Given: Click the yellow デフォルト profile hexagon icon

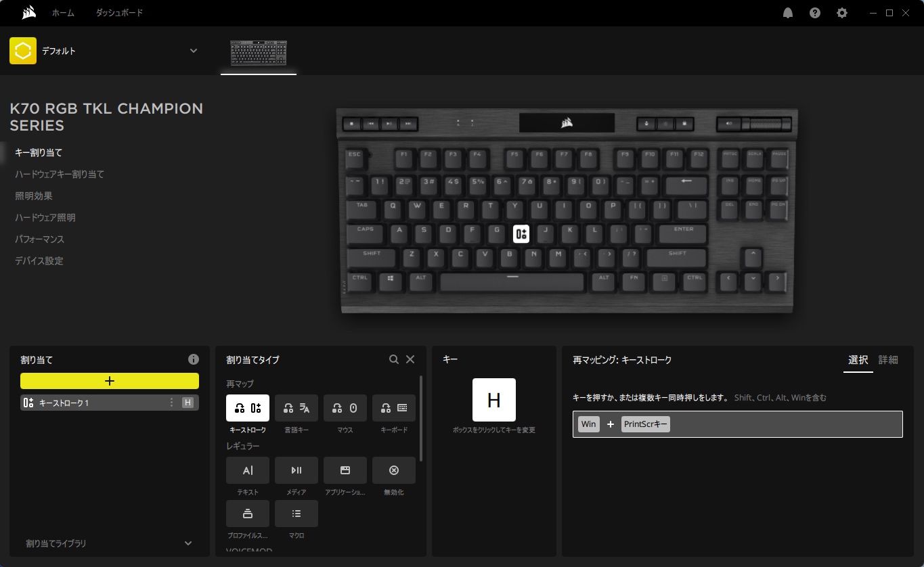Looking at the screenshot, I should 23,51.
